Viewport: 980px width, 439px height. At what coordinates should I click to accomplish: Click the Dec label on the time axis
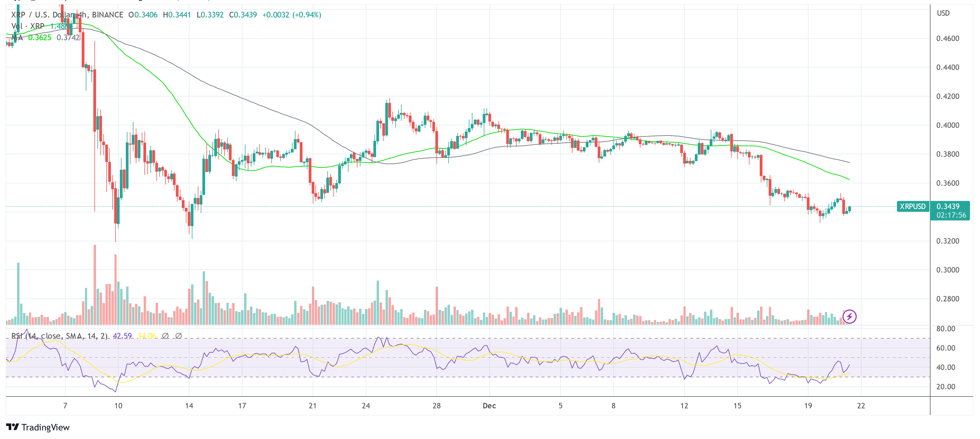[490, 406]
